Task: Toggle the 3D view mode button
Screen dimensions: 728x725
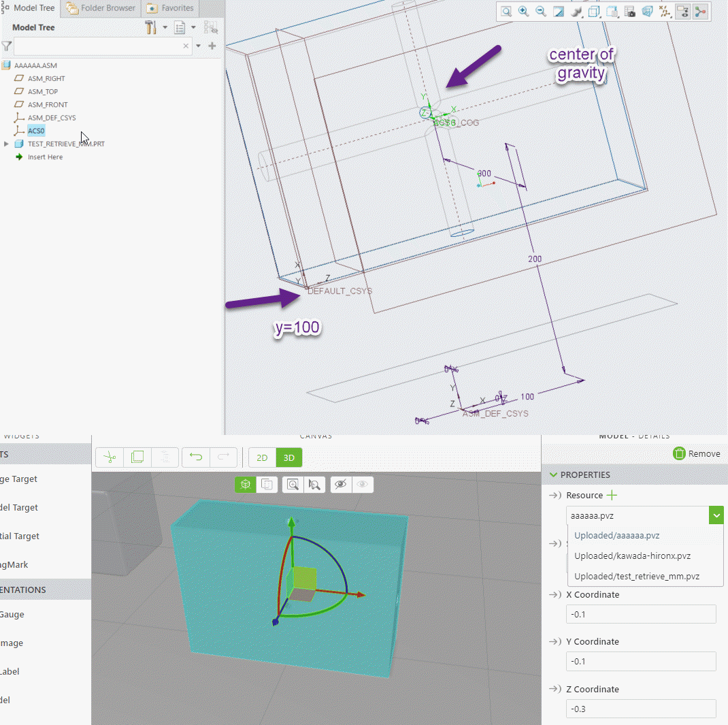Action: (289, 457)
